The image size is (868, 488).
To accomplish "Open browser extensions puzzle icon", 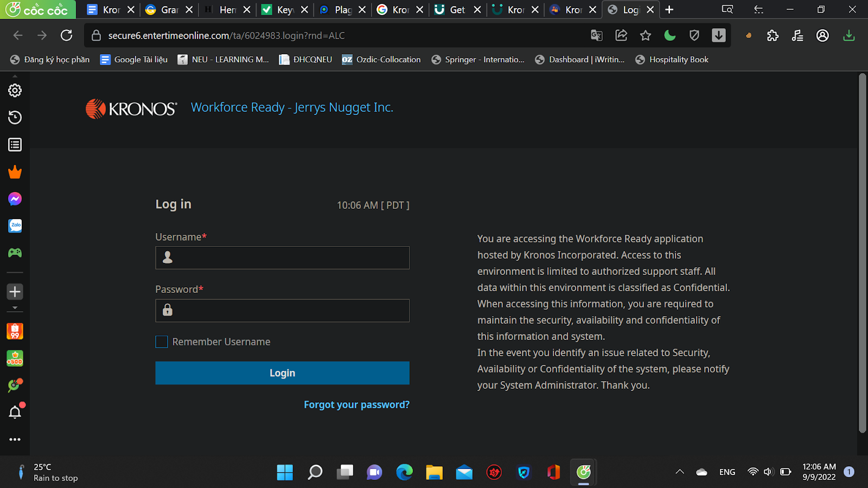I will [773, 35].
